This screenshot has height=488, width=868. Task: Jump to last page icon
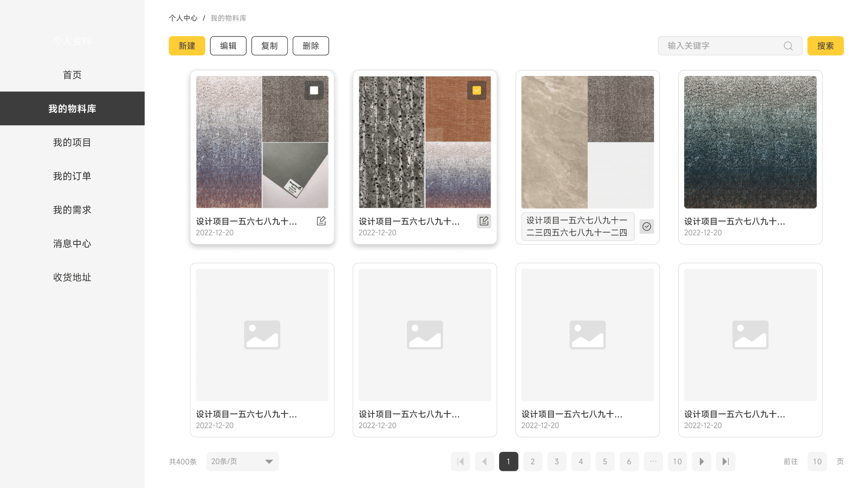tap(726, 461)
